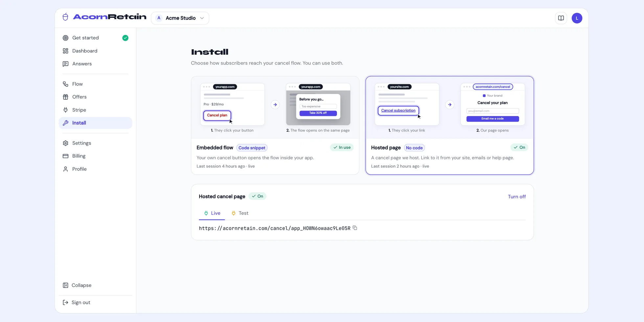Switch to the Live tab
This screenshot has height=322, width=644.
tap(212, 213)
